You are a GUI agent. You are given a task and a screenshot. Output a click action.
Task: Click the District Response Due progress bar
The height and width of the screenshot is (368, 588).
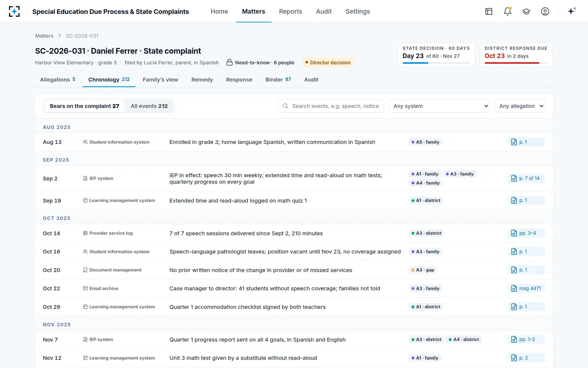click(516, 63)
